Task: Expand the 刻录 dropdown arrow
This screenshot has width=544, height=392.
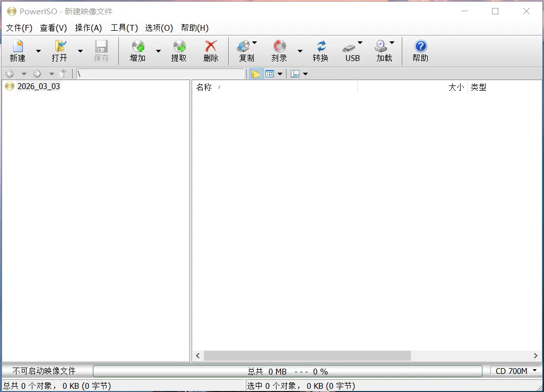Action: pyautogui.click(x=300, y=51)
